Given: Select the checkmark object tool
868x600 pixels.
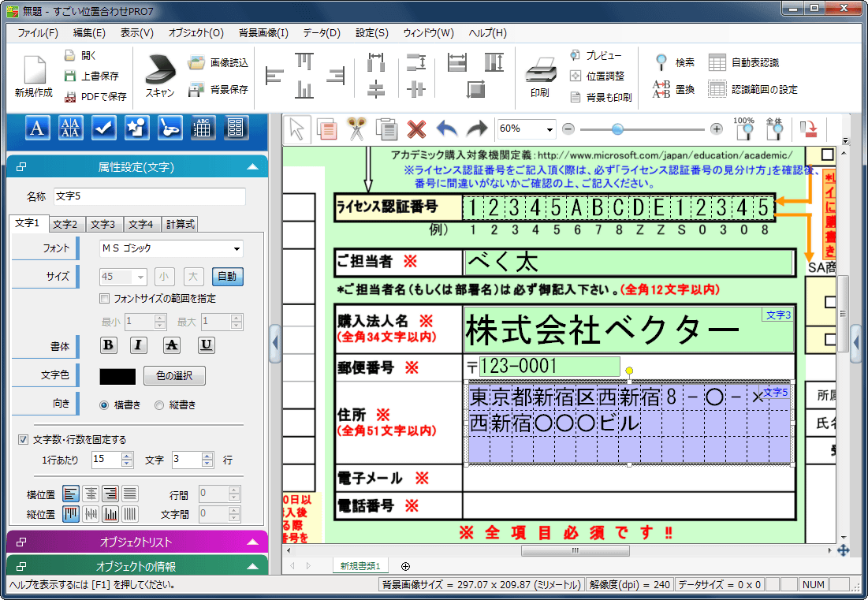Looking at the screenshot, I should [103, 129].
